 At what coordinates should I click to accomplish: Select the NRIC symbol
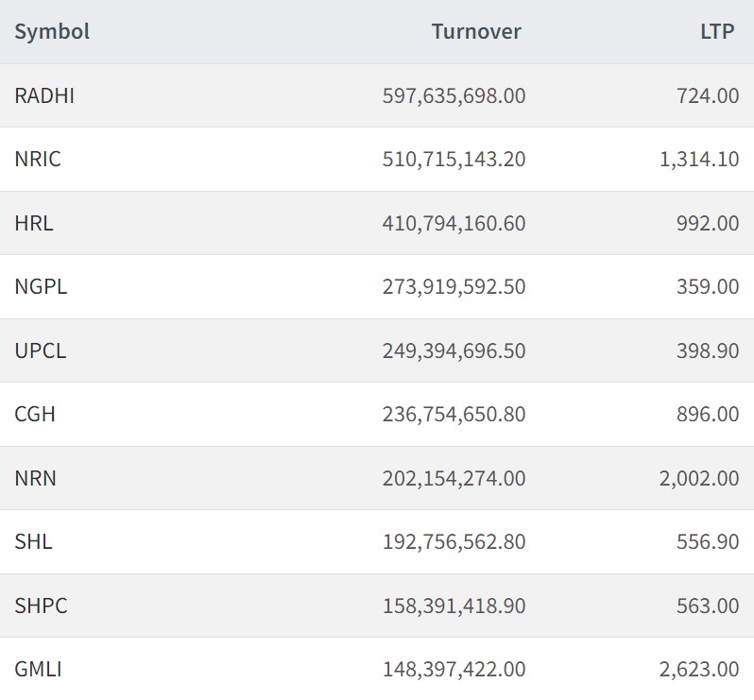tap(38, 159)
